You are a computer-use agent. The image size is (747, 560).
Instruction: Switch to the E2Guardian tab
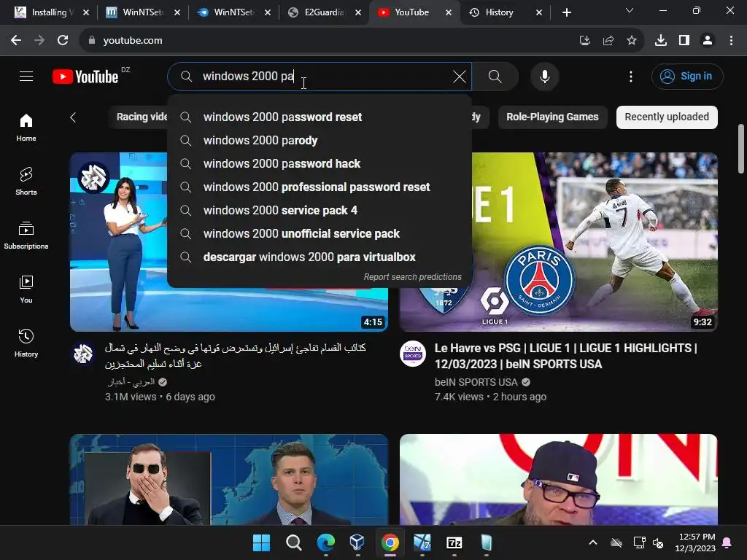324,12
